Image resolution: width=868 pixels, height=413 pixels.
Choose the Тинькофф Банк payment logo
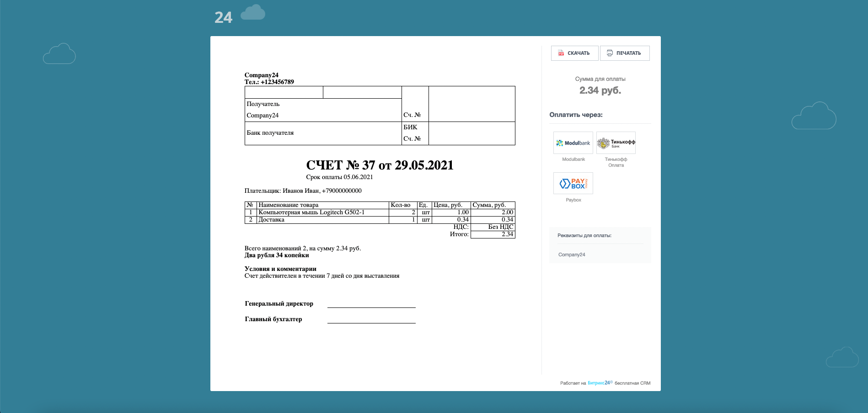click(616, 143)
